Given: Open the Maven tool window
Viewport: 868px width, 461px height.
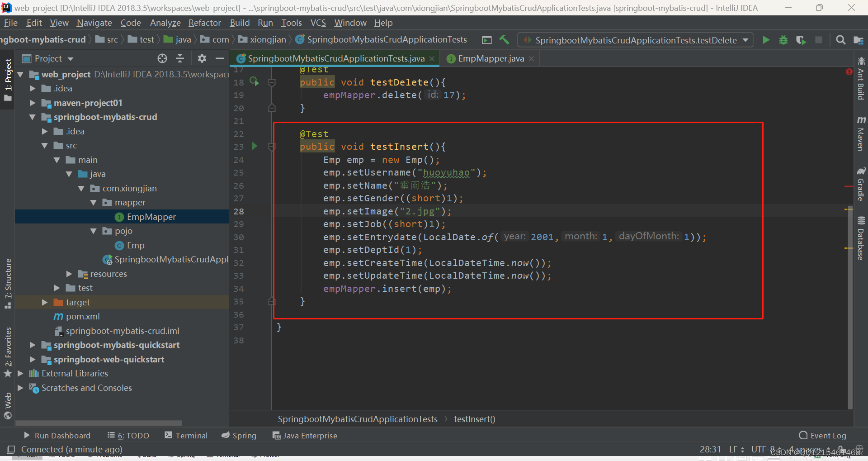Looking at the screenshot, I should tap(861, 133).
